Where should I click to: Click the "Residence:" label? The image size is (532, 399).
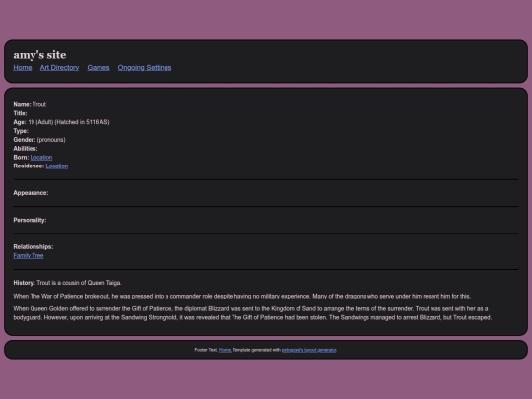29,166
